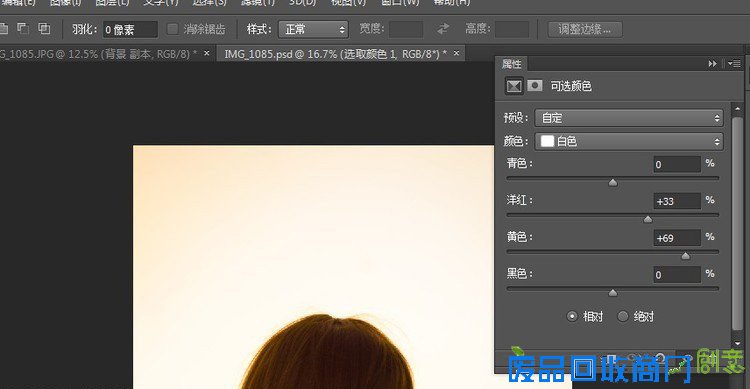Collapse the Properties panel with the double-arrow icon
The image size is (750, 389).
point(713,64)
